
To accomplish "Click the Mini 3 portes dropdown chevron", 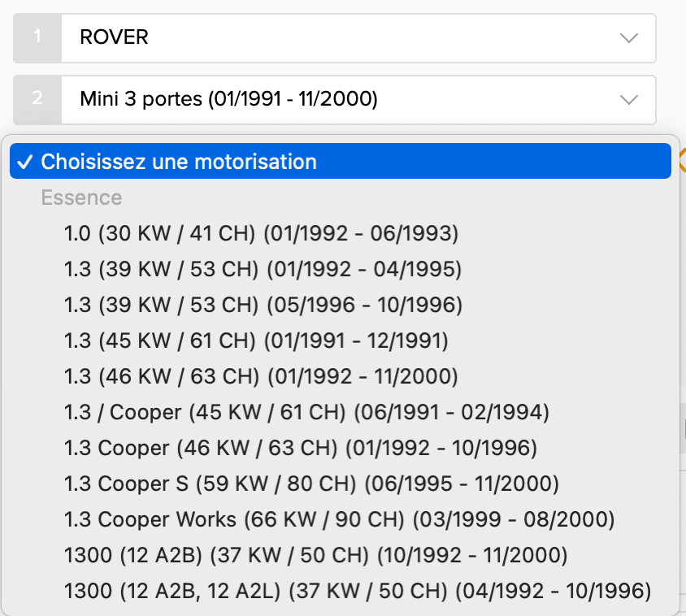I will point(628,100).
